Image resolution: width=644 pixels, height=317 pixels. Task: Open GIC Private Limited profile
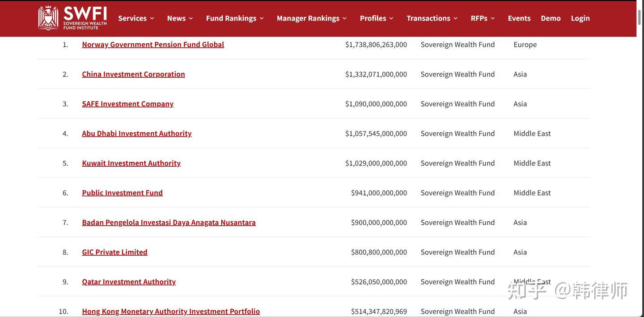pos(114,252)
